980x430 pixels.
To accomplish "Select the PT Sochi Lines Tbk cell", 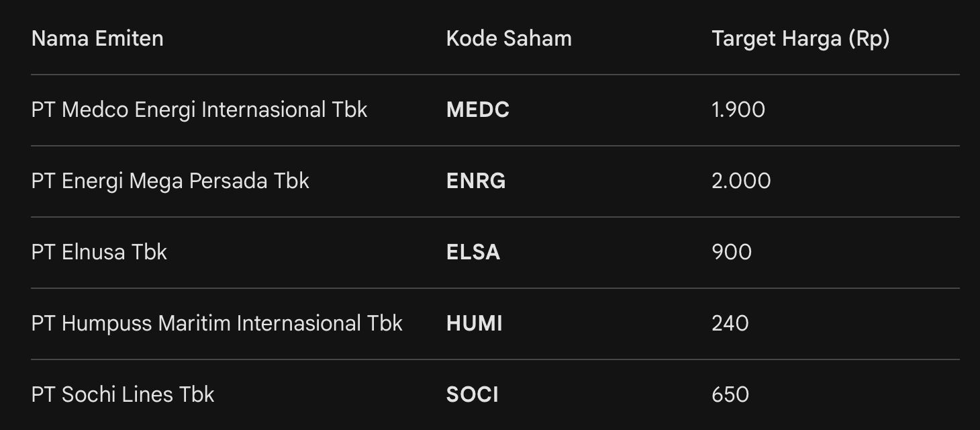I will (123, 394).
